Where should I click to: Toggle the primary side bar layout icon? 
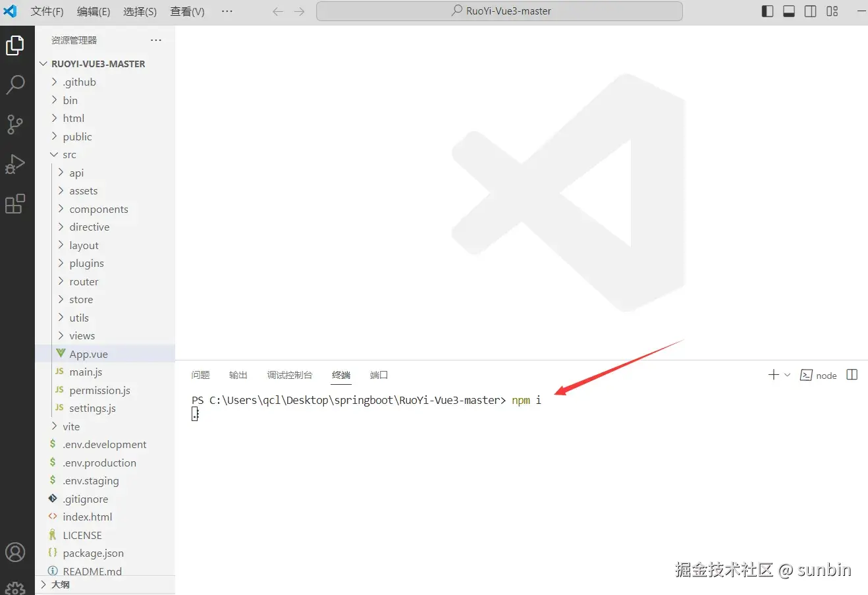tap(767, 11)
